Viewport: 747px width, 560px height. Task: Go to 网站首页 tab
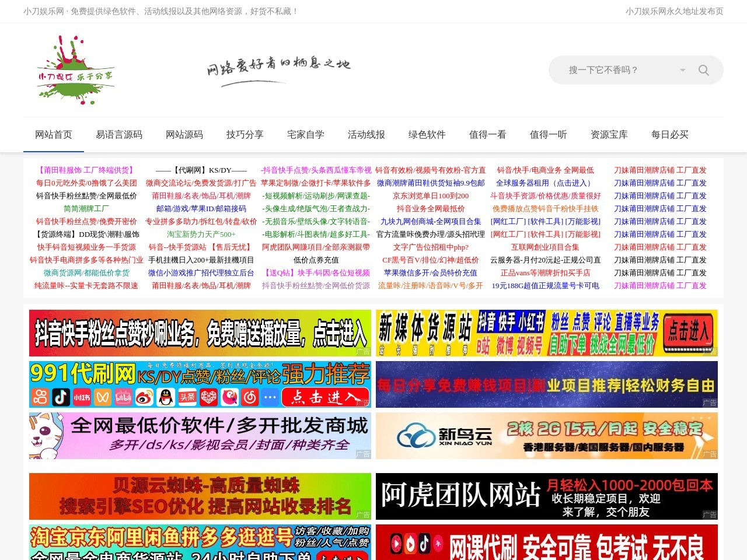click(x=54, y=135)
